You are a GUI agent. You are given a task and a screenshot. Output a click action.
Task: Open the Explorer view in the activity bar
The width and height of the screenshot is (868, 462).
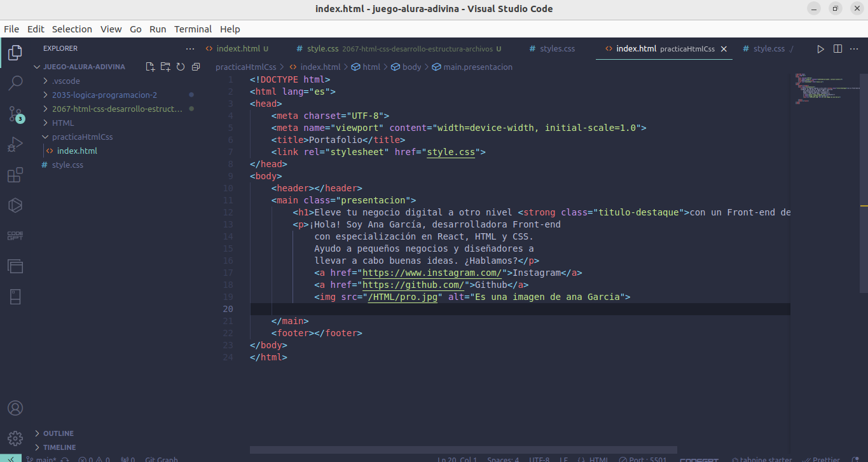15,53
